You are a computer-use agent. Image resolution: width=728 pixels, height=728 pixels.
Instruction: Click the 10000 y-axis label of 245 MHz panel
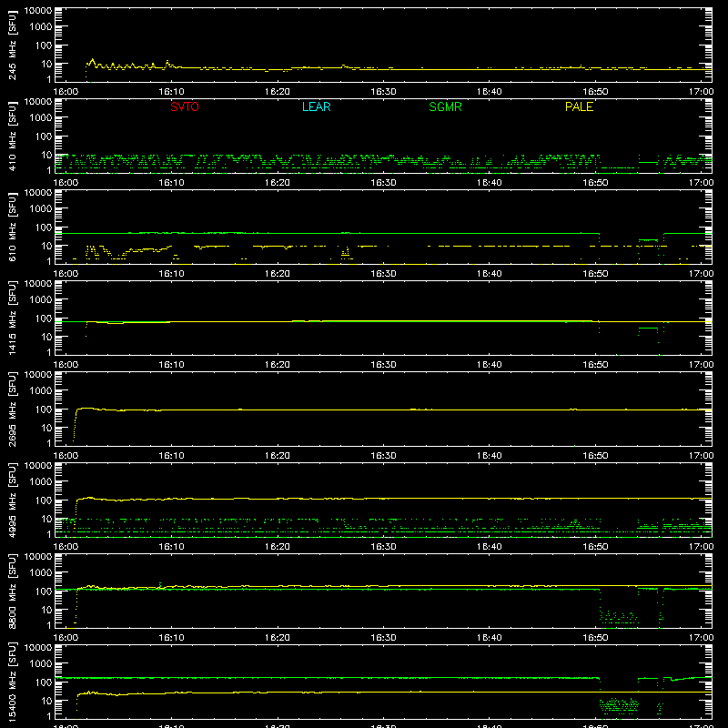pos(38,11)
